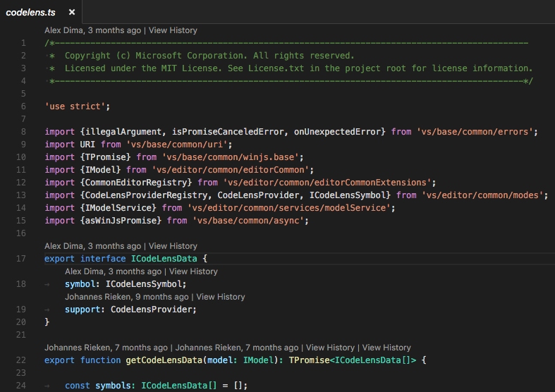Open last View History link above getCodeLensData
This screenshot has height=392, width=555.
386,348
